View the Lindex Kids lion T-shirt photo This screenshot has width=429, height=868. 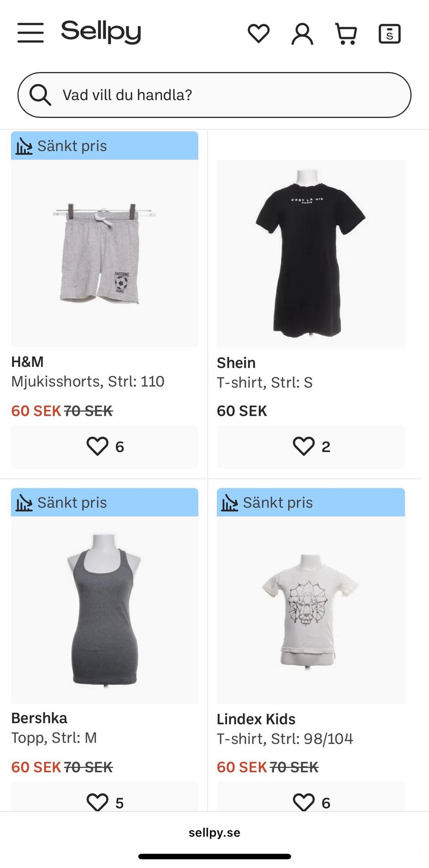coord(311,610)
